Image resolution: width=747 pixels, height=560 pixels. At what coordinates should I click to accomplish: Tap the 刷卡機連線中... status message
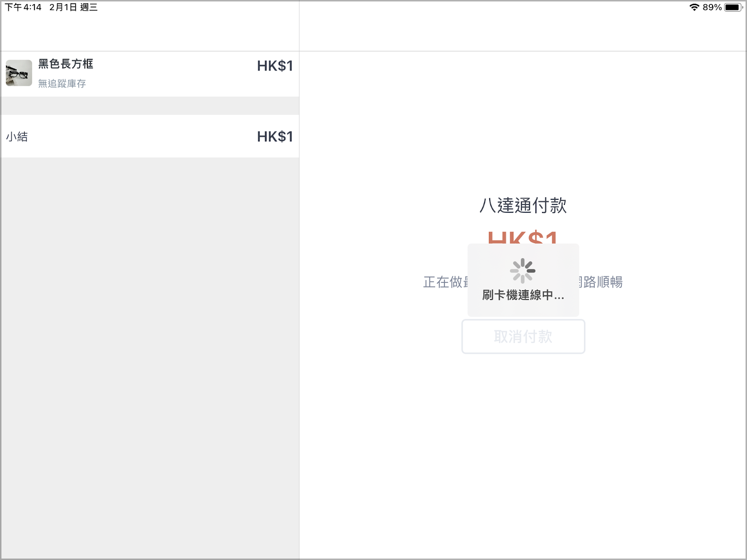(x=523, y=295)
